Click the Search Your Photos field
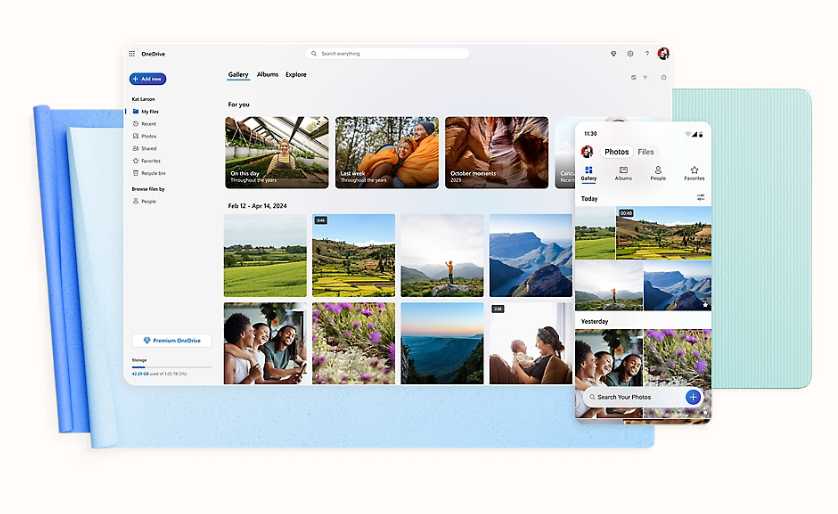 click(x=635, y=397)
